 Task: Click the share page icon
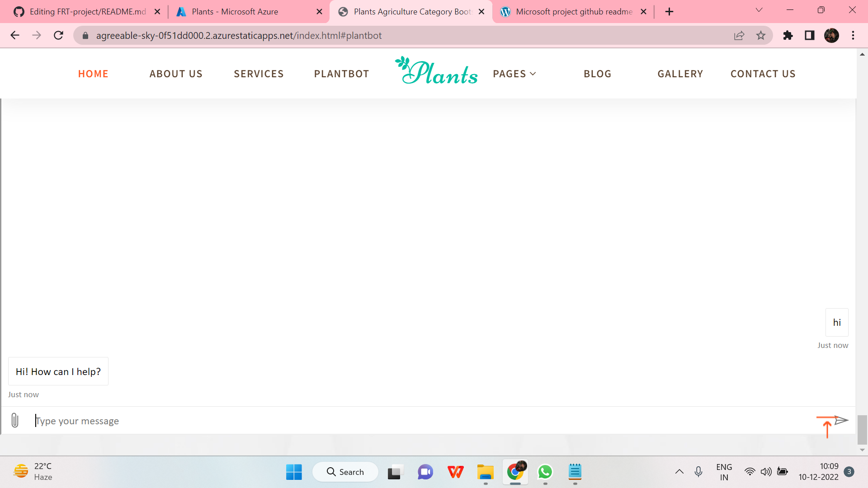(x=739, y=36)
